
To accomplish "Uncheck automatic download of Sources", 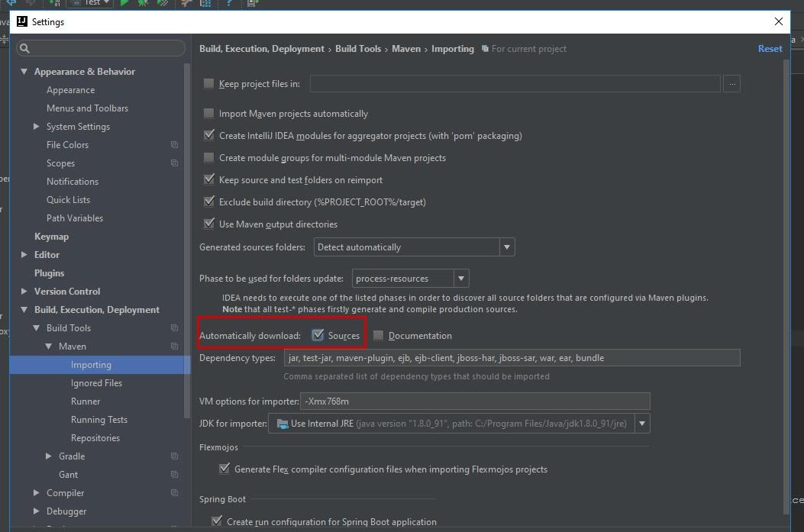I will [318, 335].
